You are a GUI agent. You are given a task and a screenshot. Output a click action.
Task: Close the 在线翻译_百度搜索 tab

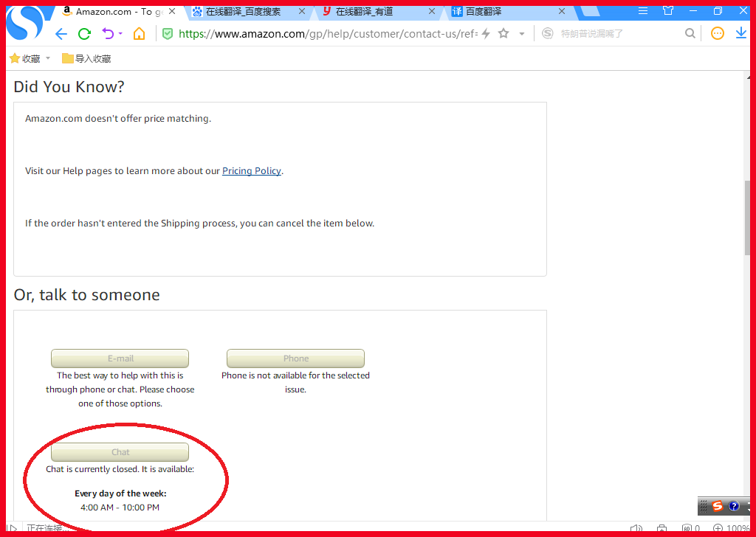pyautogui.click(x=302, y=11)
